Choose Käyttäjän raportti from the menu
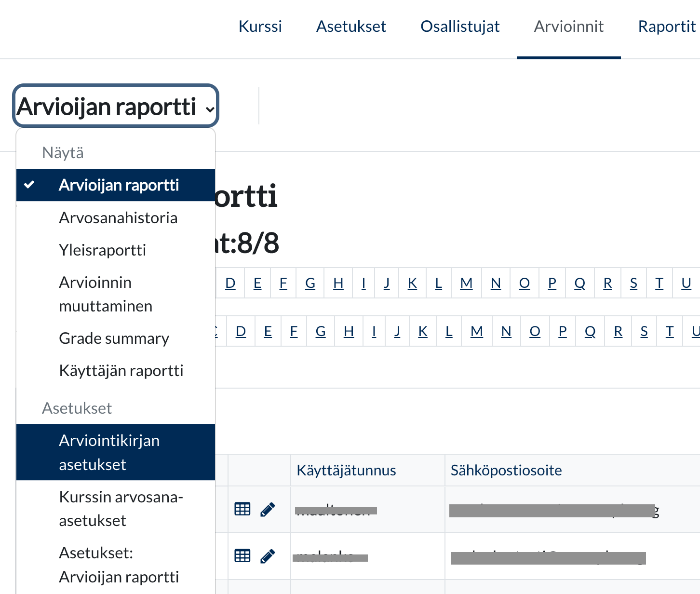700x594 pixels. coord(121,371)
